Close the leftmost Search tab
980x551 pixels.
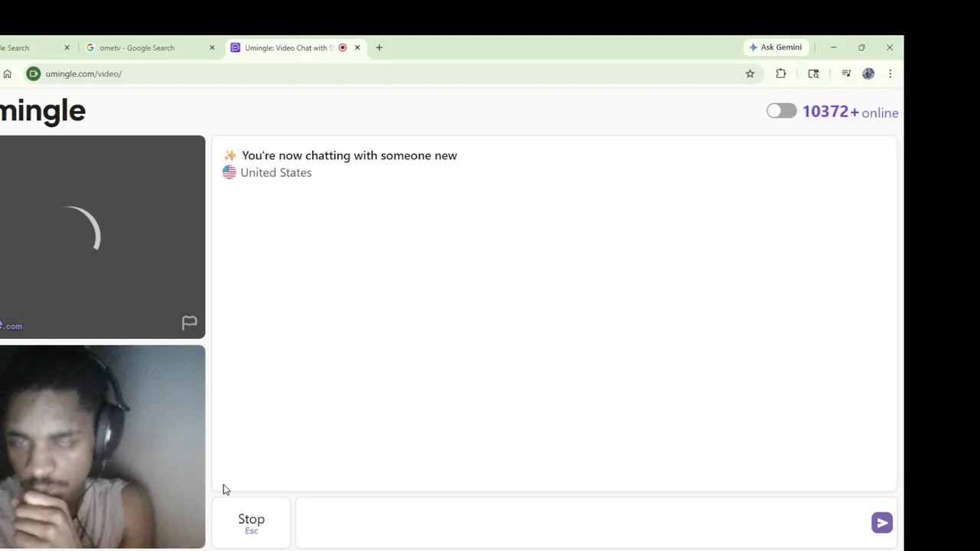click(67, 47)
